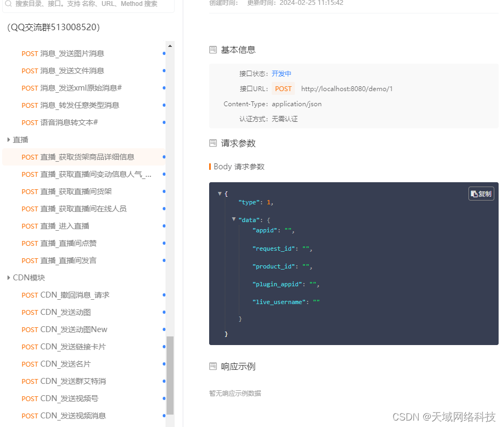Screen dimensions: 504x427
Task: Collapse the 直播 section in the sidebar
Action: 8,139
